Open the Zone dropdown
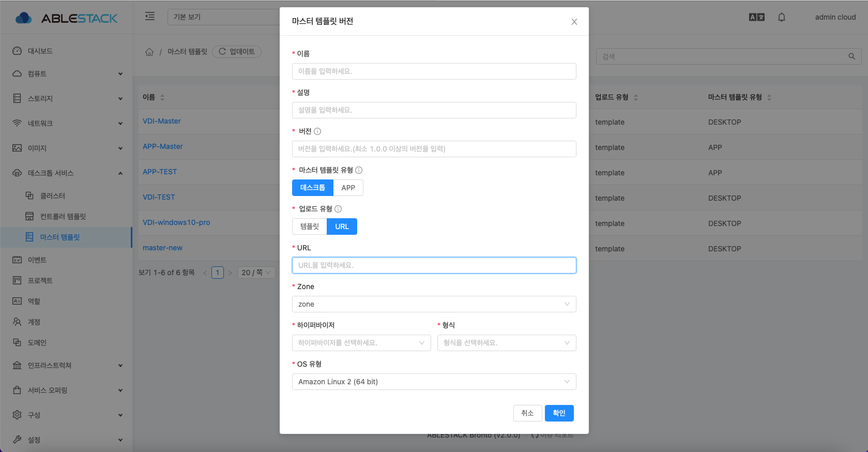The image size is (868, 452). coord(434,304)
